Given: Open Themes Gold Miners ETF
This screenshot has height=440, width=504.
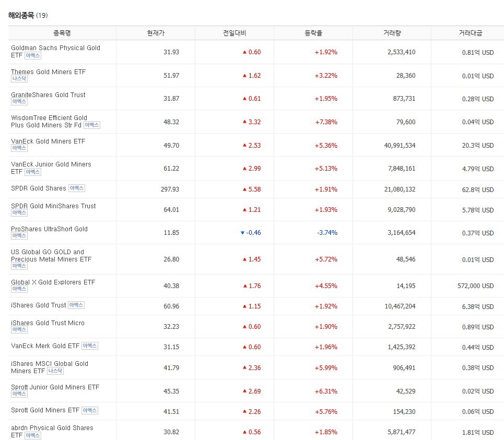Looking at the screenshot, I should (48, 72).
